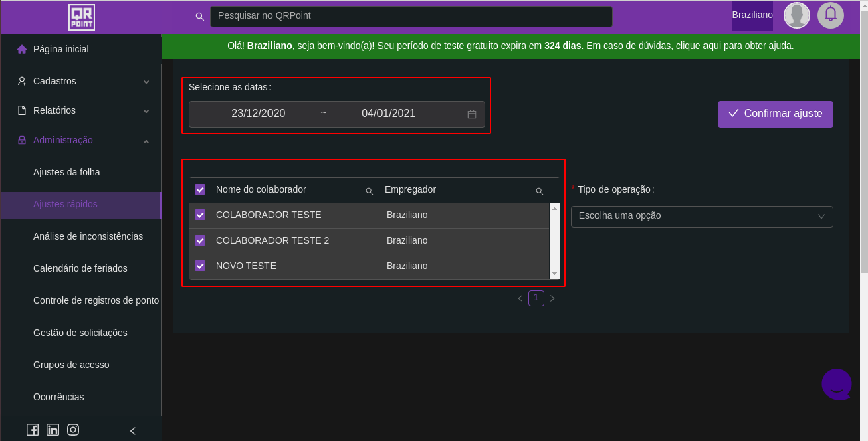Click search icon in Nome do colaborador column
The image size is (868, 441).
click(x=369, y=191)
